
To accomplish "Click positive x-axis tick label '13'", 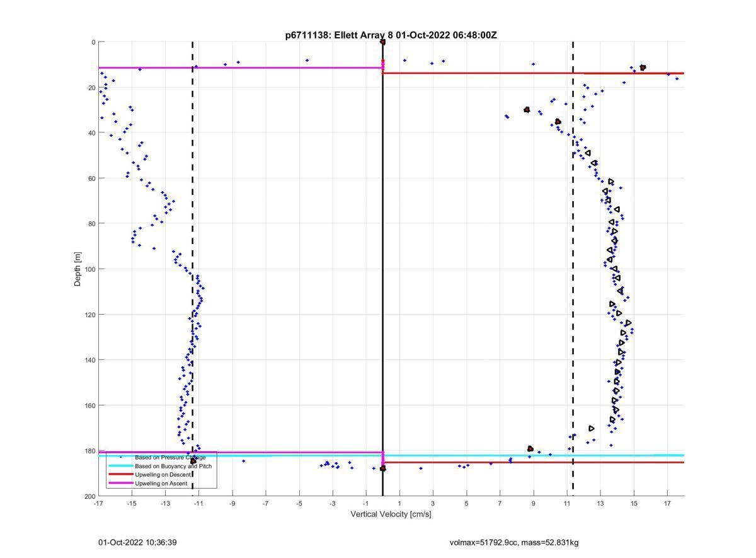I will [600, 503].
